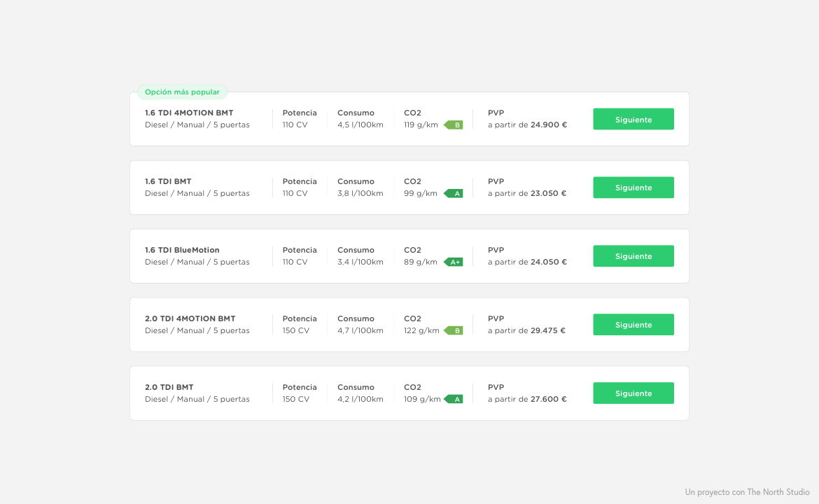Click the A+ emissions badge next to 89 g/km
This screenshot has width=819, height=504.
click(x=454, y=262)
